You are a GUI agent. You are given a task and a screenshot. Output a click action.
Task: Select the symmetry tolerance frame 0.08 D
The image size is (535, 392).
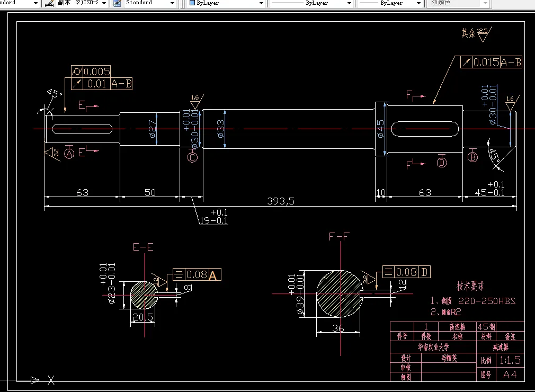pos(406,272)
